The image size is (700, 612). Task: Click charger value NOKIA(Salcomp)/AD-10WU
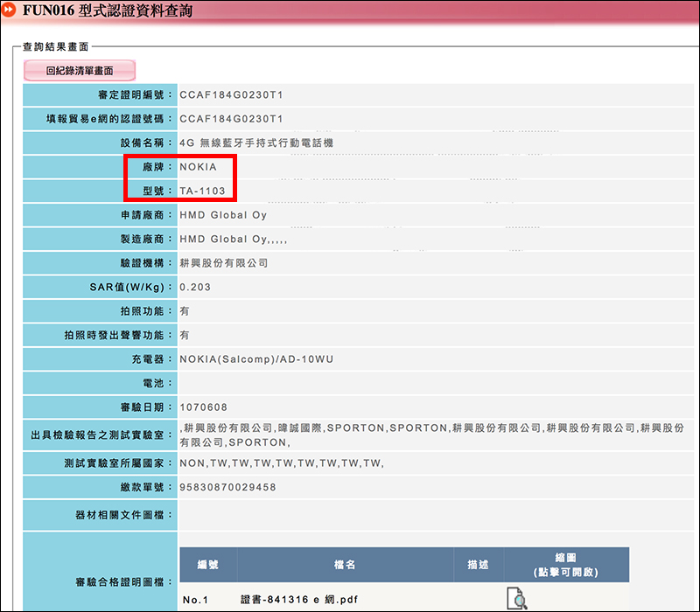coord(256,359)
